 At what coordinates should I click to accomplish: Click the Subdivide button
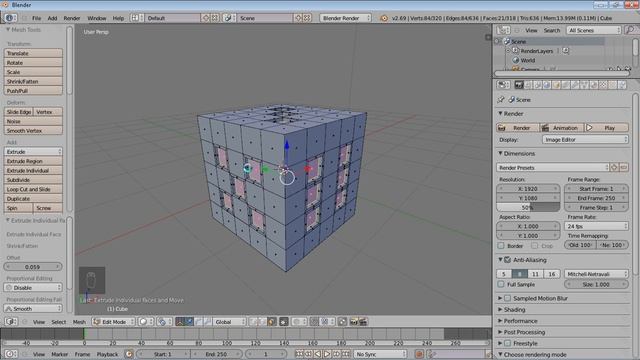tap(33, 180)
